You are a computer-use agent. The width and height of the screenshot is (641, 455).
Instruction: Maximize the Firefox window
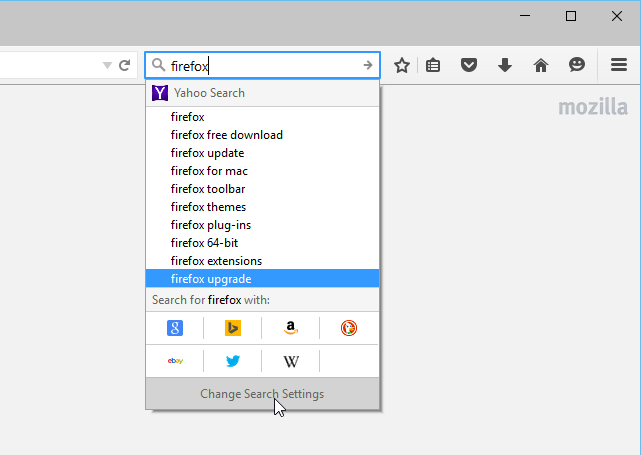click(571, 16)
